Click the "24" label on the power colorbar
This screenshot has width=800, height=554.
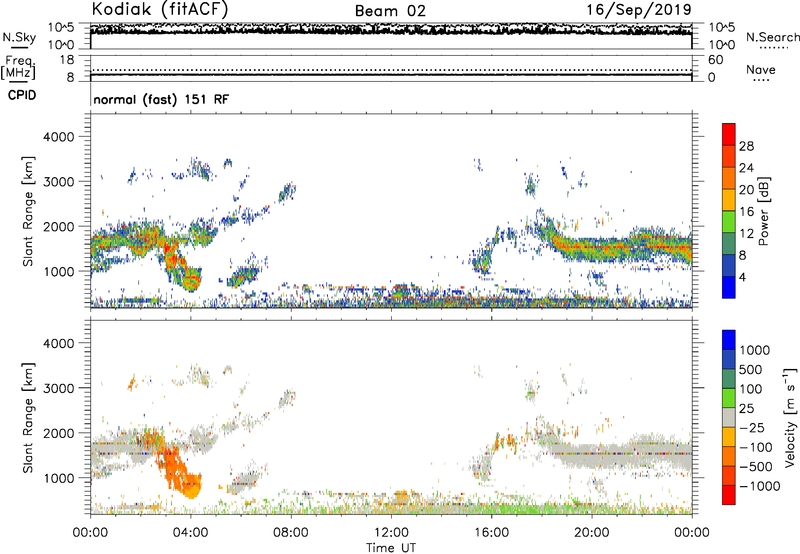pyautogui.click(x=746, y=168)
